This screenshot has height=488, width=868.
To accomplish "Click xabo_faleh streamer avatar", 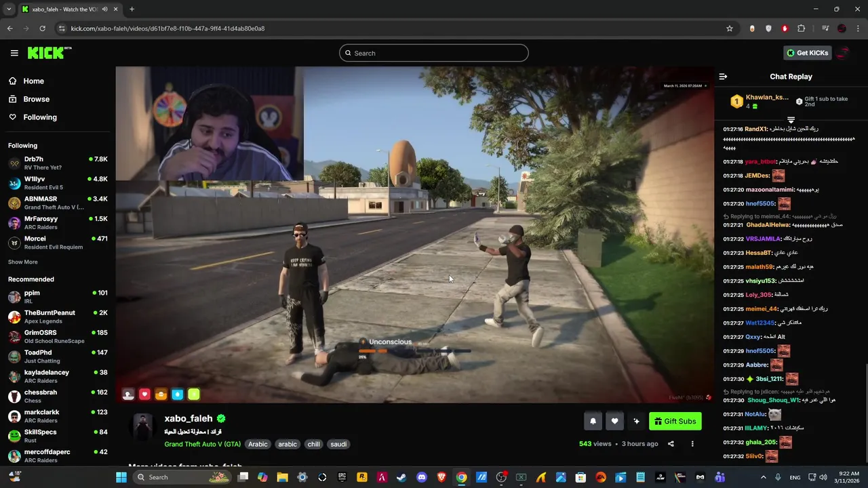I will click(x=142, y=427).
